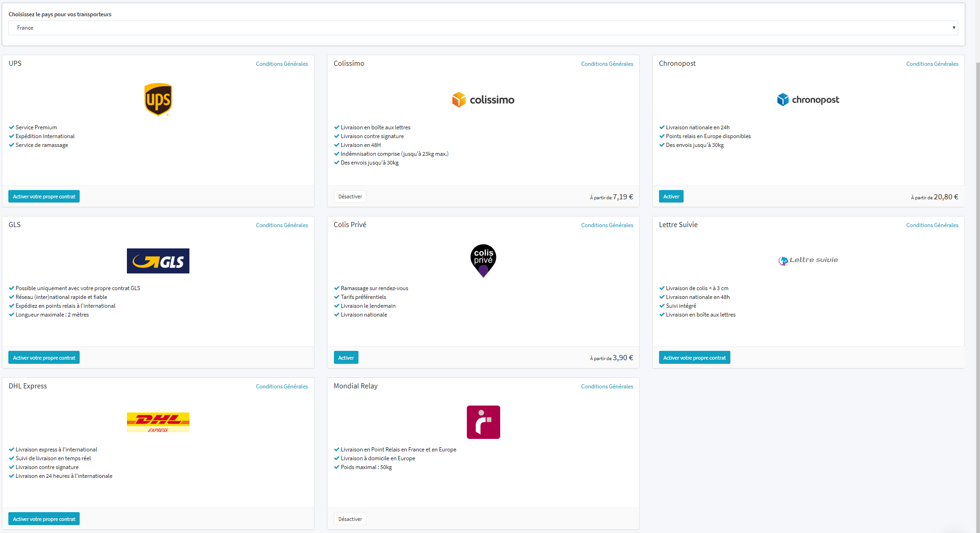
Task: Click the UPS shield logo
Action: 158,100
